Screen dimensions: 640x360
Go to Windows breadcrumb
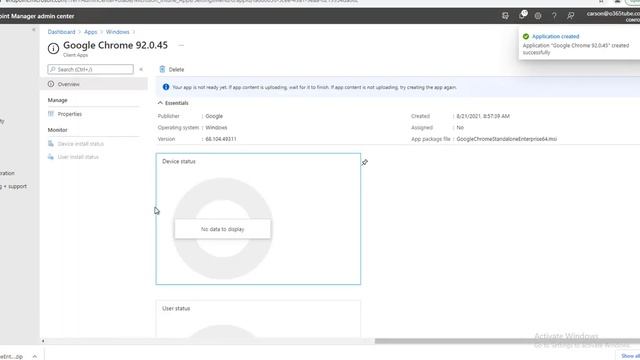118,32
